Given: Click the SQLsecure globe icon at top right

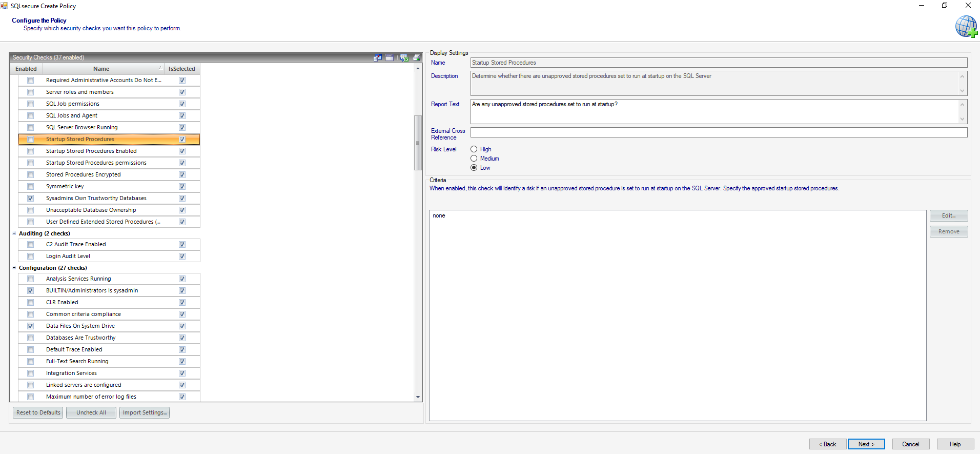Looking at the screenshot, I should [x=966, y=26].
